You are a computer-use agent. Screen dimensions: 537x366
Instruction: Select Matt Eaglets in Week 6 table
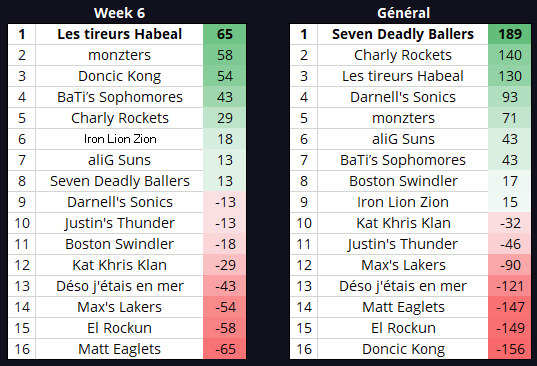(120, 349)
